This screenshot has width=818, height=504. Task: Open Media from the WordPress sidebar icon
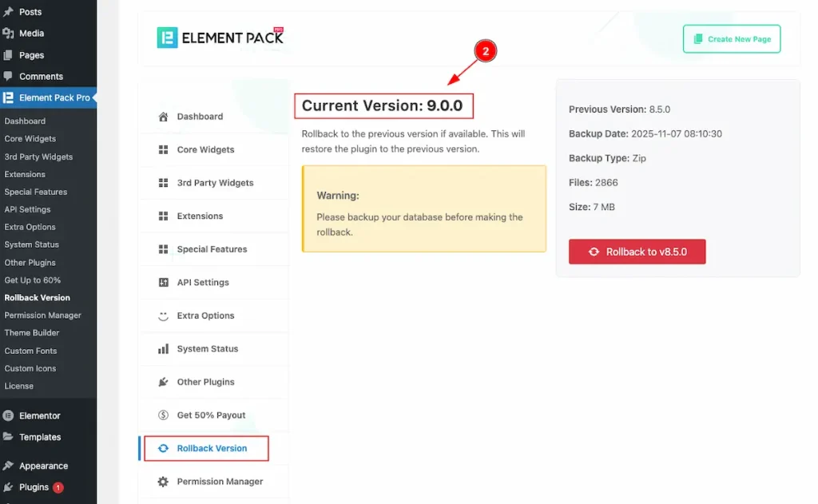(10, 34)
